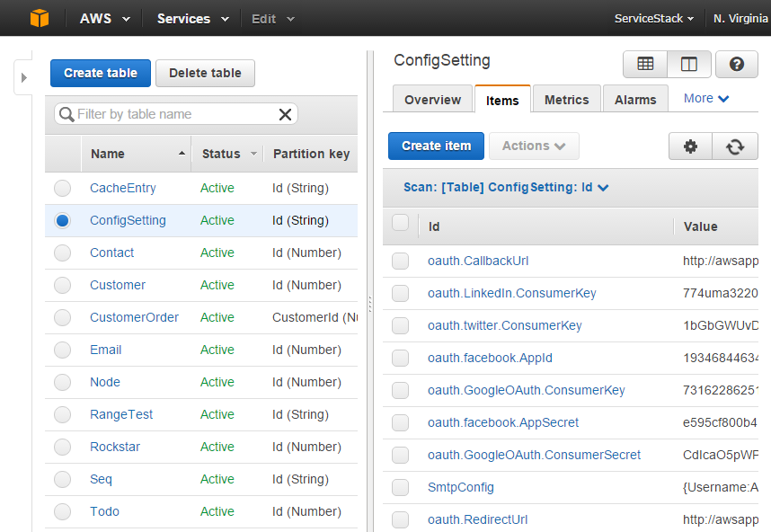Open the Overview tab
This screenshot has width=771, height=532.
pyautogui.click(x=432, y=100)
